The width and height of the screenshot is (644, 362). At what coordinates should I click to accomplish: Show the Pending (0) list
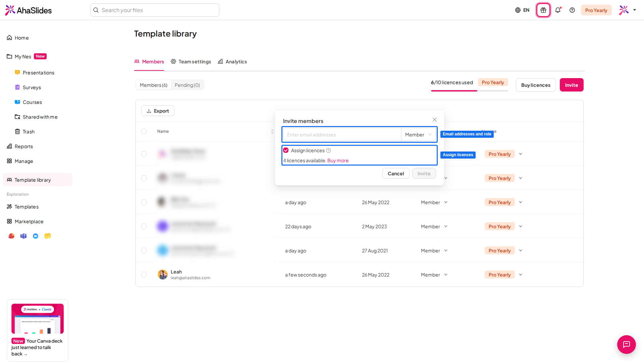pos(187,85)
